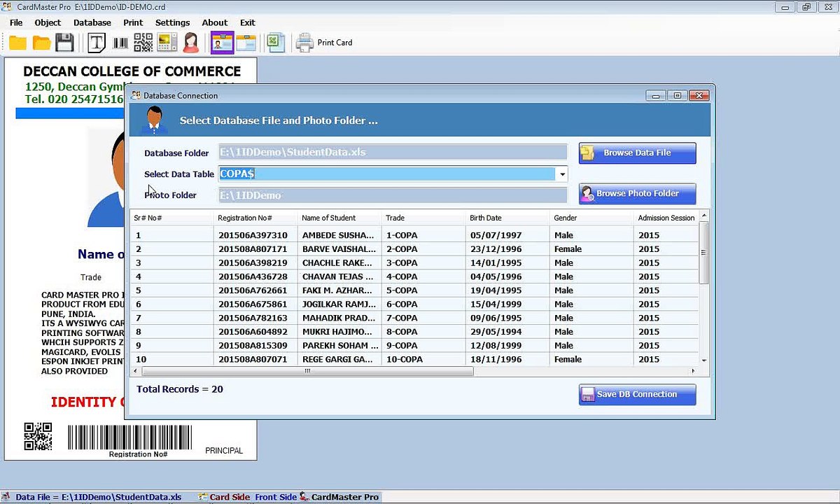Select the PAREKH SOHAM name cell
The image size is (840, 504).
(339, 346)
